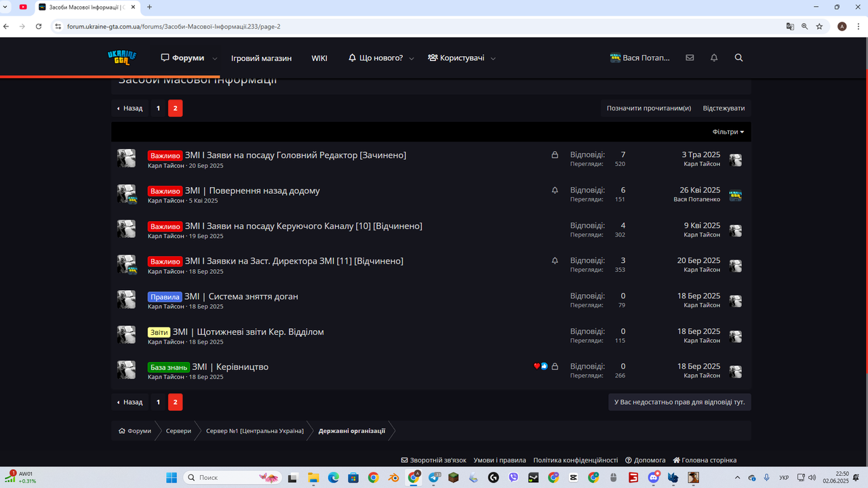Open Головна сторінка footer link
868x488 pixels.
pyautogui.click(x=705, y=460)
